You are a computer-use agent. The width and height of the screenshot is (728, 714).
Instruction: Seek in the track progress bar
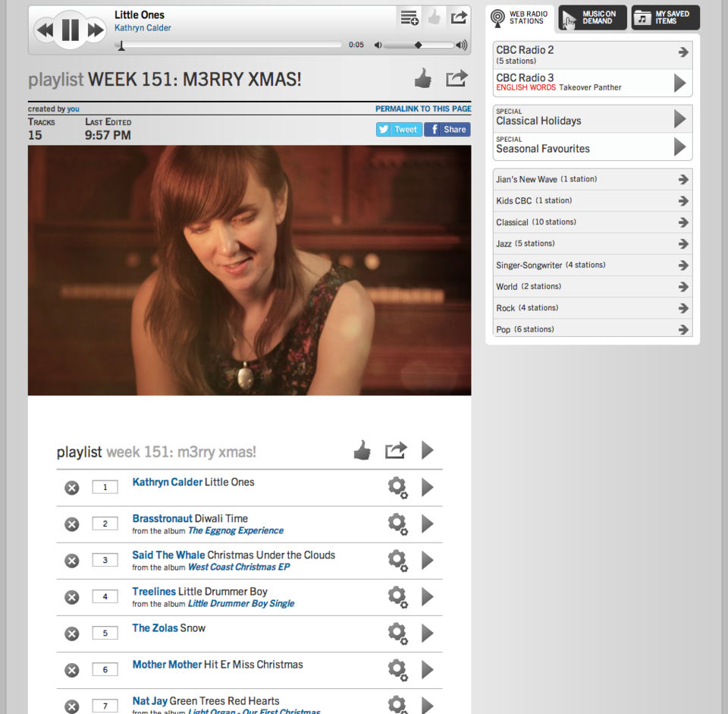228,45
